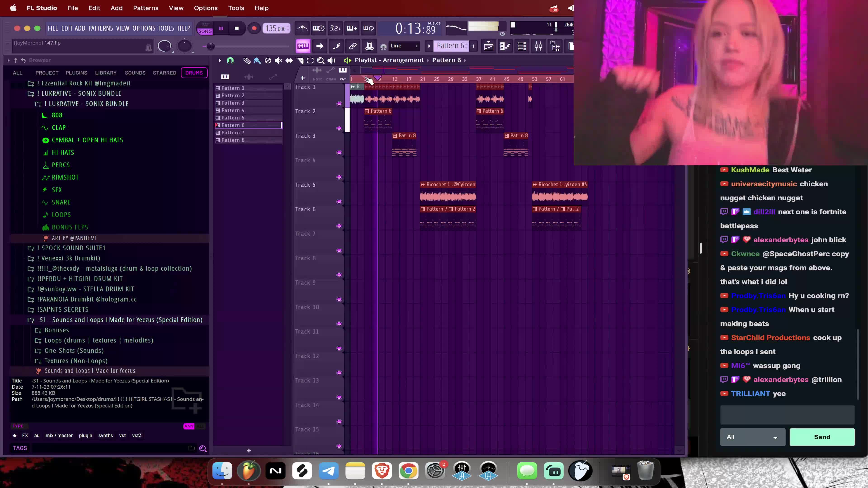Pause playback with the pause button
The width and height of the screenshot is (868, 488).
pos(221,28)
